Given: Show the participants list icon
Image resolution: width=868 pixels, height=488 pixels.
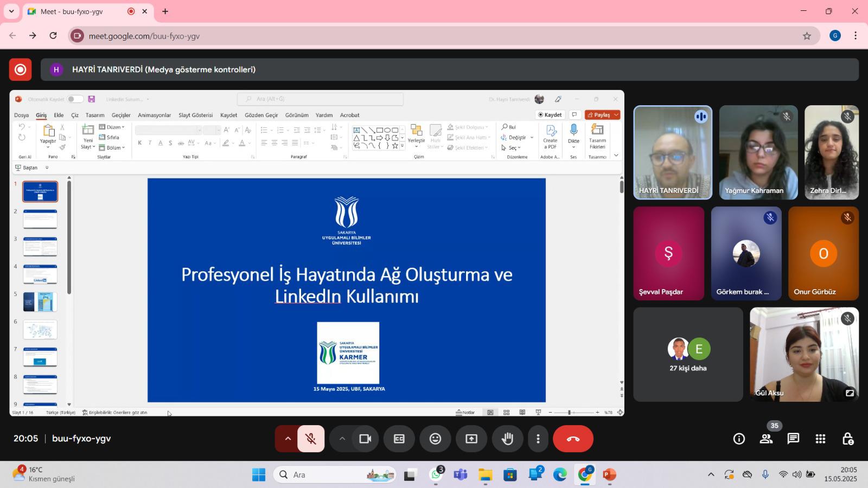Looking at the screenshot, I should 766,439.
